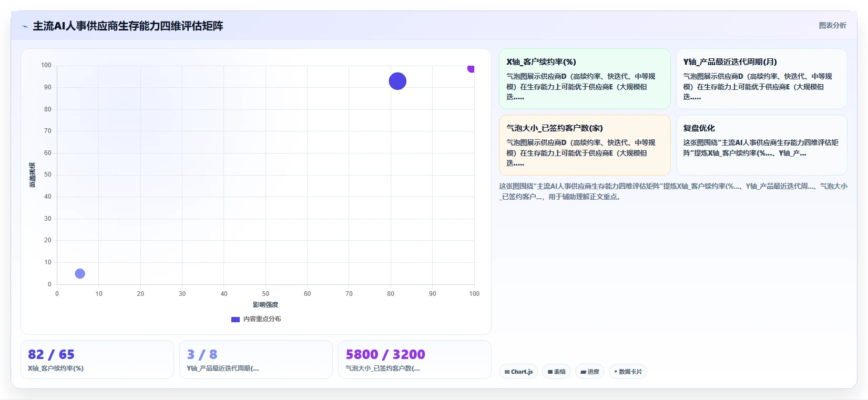Click the 气泡大小_已签约客户数 label under 5800 / 3200
Screen dimensions: 868x400
[x=383, y=368]
